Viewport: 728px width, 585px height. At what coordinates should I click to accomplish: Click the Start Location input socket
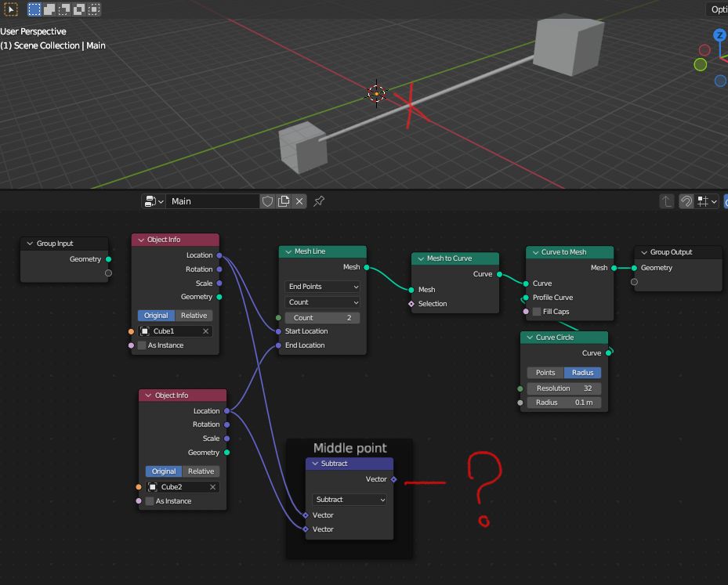pyautogui.click(x=278, y=331)
